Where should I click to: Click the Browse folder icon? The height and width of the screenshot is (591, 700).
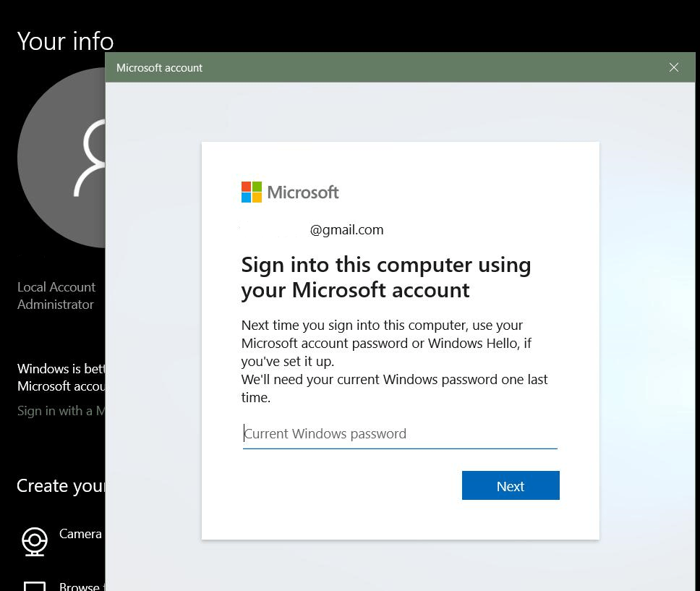coord(35,586)
